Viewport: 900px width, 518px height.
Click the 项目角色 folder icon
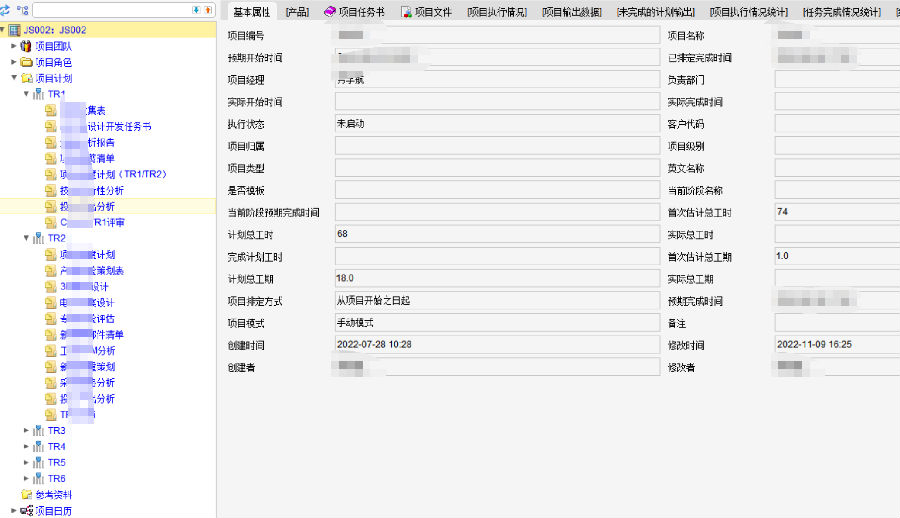pyautogui.click(x=26, y=62)
